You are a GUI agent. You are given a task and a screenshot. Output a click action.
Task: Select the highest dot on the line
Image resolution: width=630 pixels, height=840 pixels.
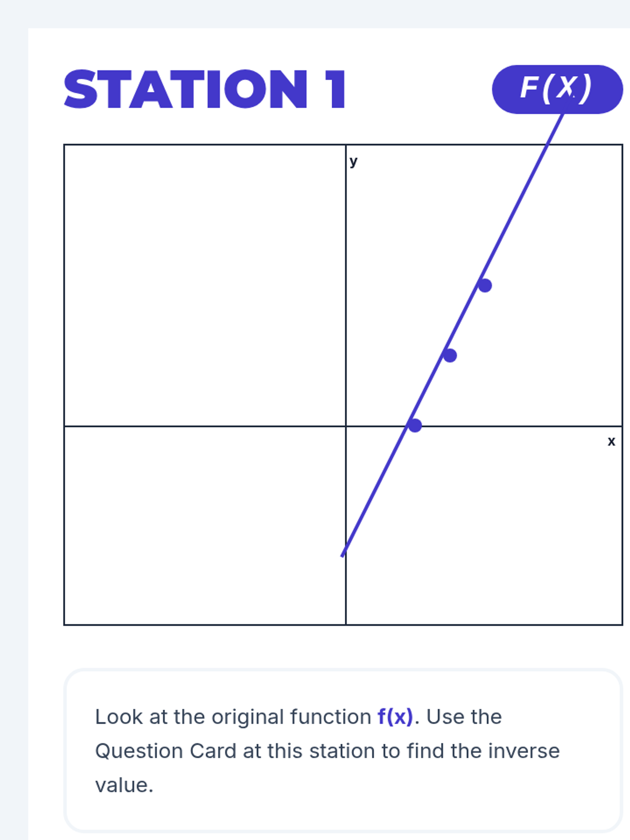[485, 286]
